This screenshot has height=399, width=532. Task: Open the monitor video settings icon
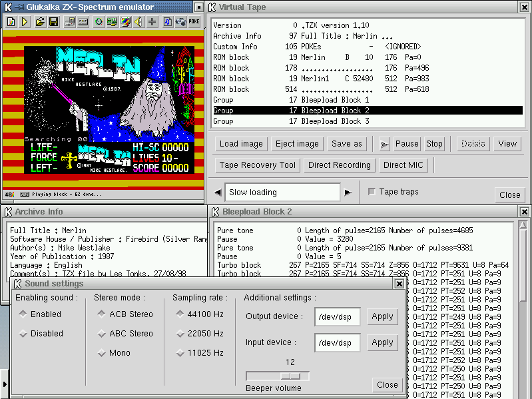[126, 22]
